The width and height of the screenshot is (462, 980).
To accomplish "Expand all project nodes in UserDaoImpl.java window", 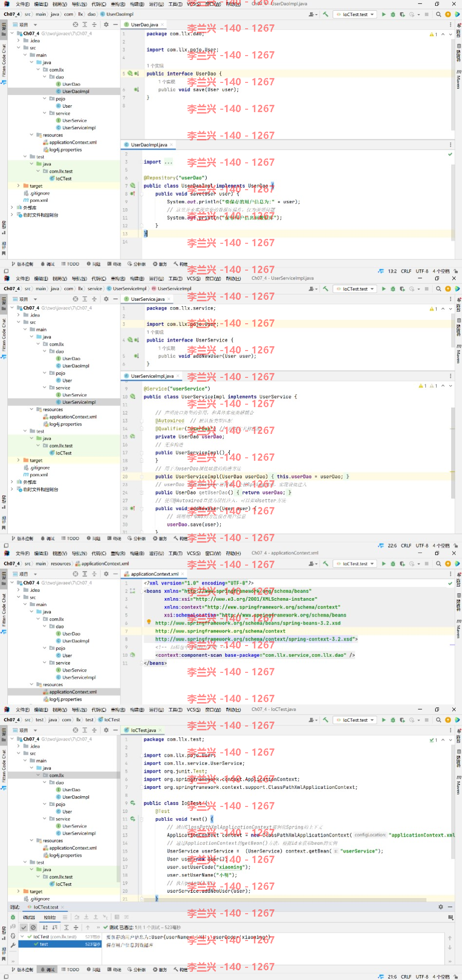I will [85, 24].
